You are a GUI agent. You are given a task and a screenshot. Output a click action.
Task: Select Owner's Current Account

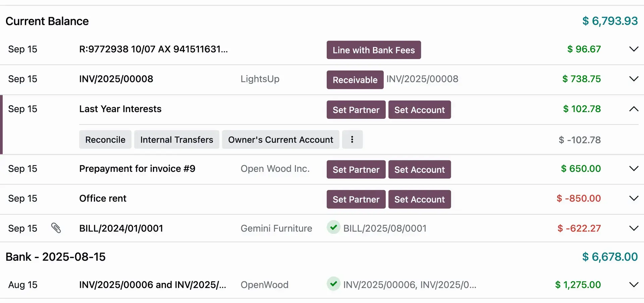(280, 139)
